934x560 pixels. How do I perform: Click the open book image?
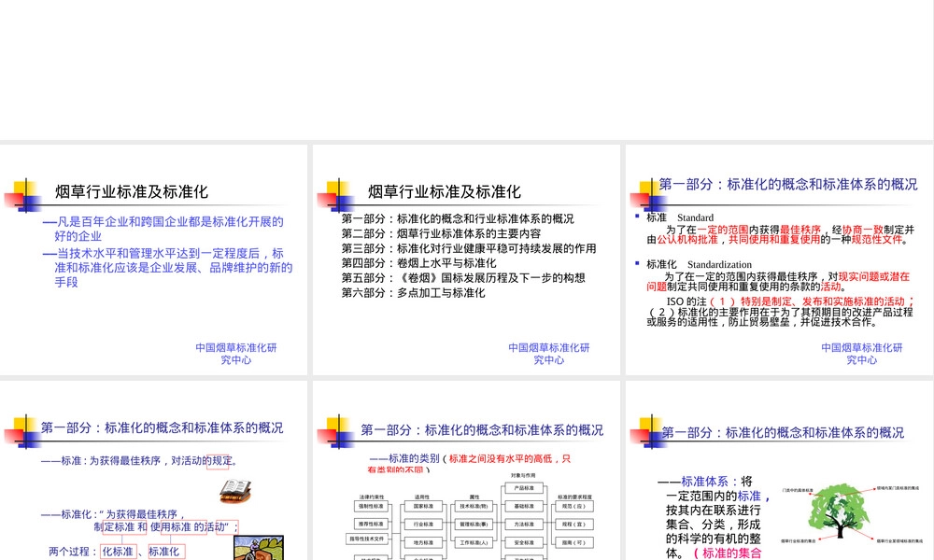[x=235, y=491]
